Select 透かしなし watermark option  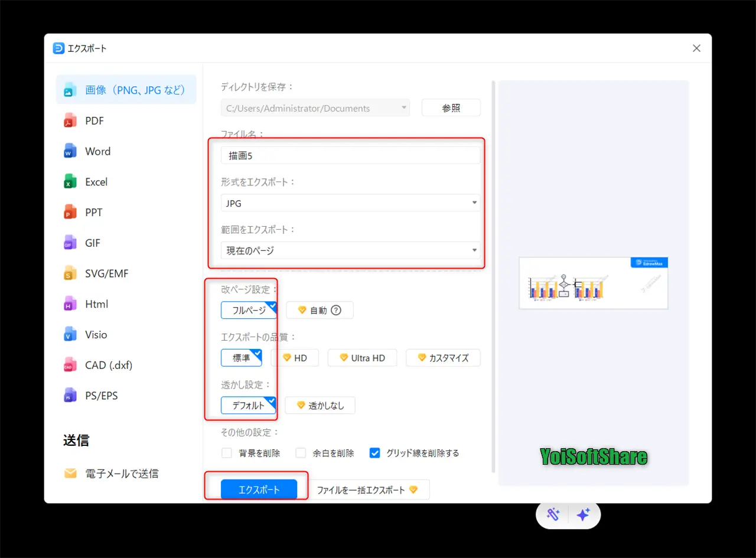pos(320,406)
